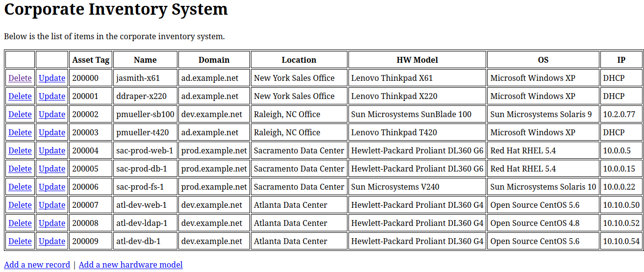Update the sac-prod-db-1 record

[52, 169]
